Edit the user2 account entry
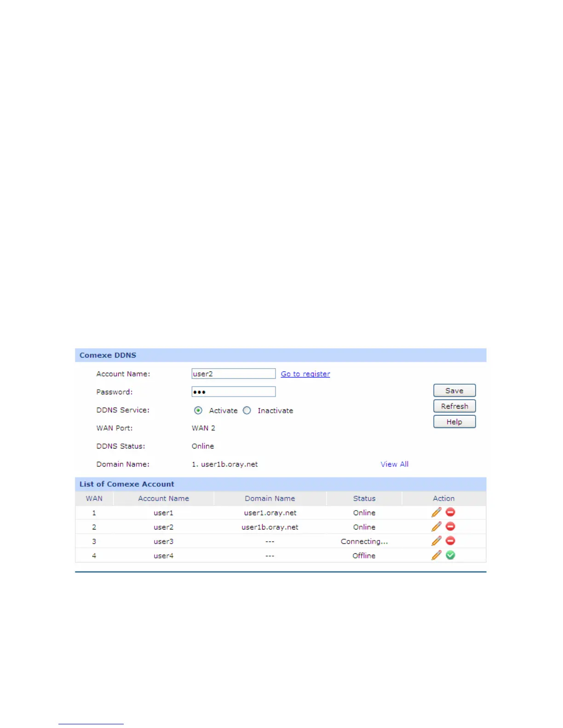Screen dimensions: 563x728 pos(437,526)
